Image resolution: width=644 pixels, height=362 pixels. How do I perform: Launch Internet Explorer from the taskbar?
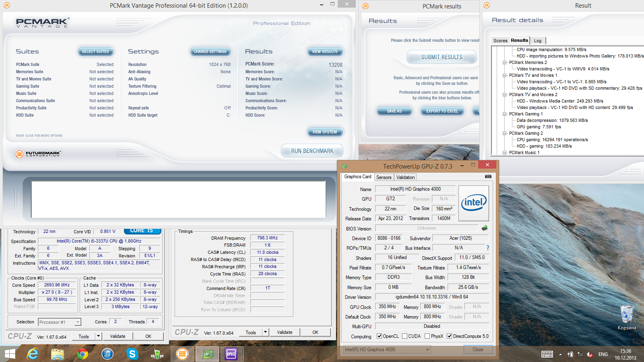[33, 354]
